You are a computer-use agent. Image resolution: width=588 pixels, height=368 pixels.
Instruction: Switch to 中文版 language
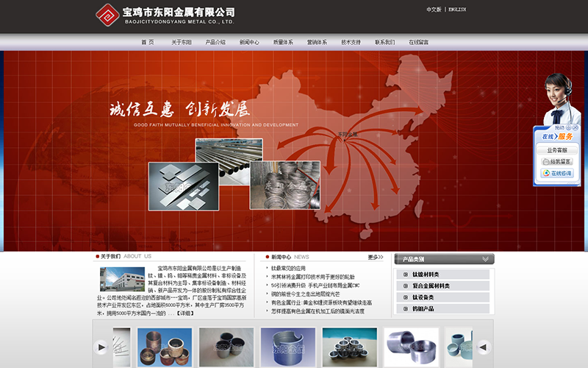[434, 10]
